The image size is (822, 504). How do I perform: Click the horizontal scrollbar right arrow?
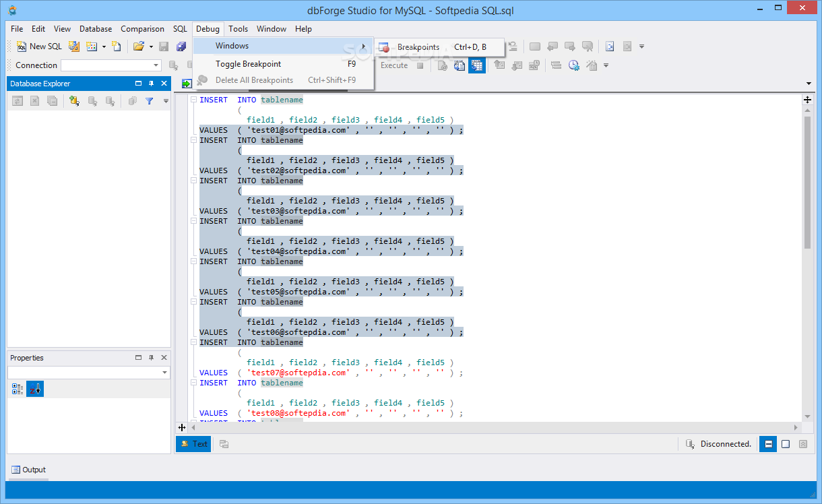coord(796,428)
